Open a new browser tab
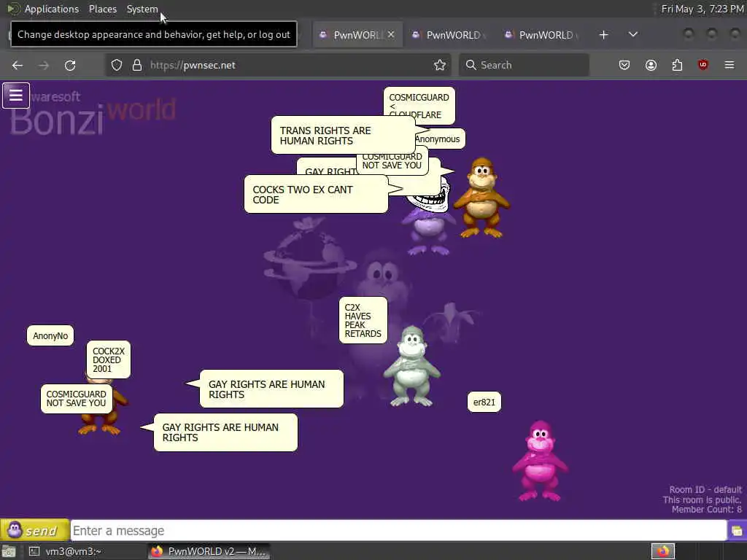Screen dimensions: 747x560 tap(603, 35)
